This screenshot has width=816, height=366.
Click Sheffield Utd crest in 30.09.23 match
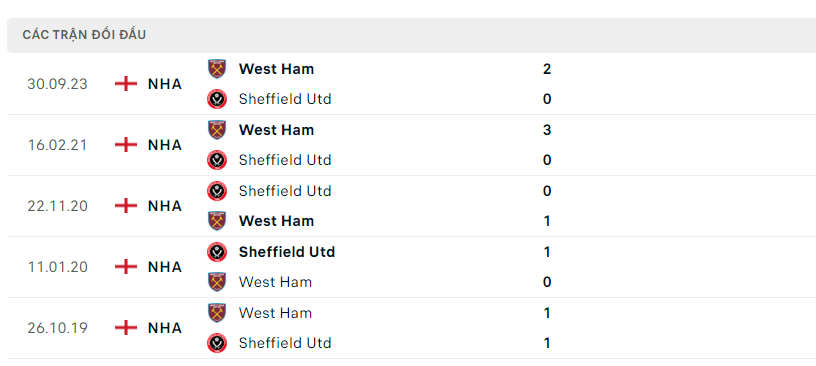tap(216, 99)
